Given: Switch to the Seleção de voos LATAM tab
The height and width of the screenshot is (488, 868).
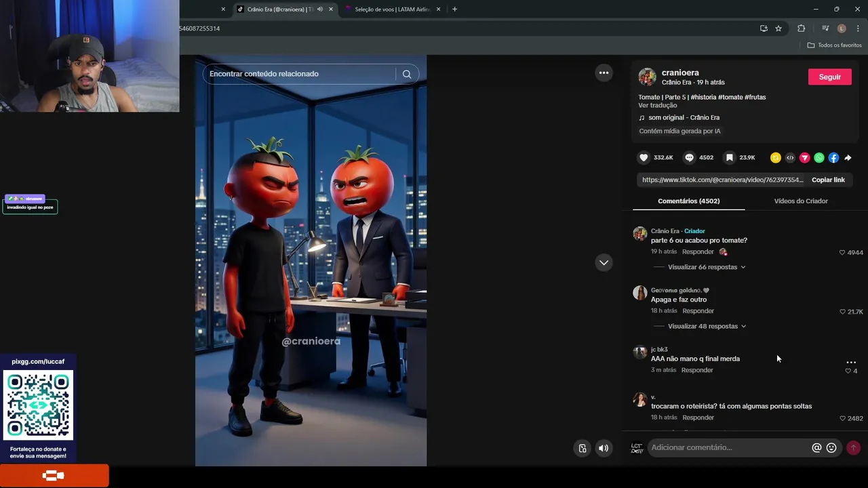Looking at the screenshot, I should (393, 9).
